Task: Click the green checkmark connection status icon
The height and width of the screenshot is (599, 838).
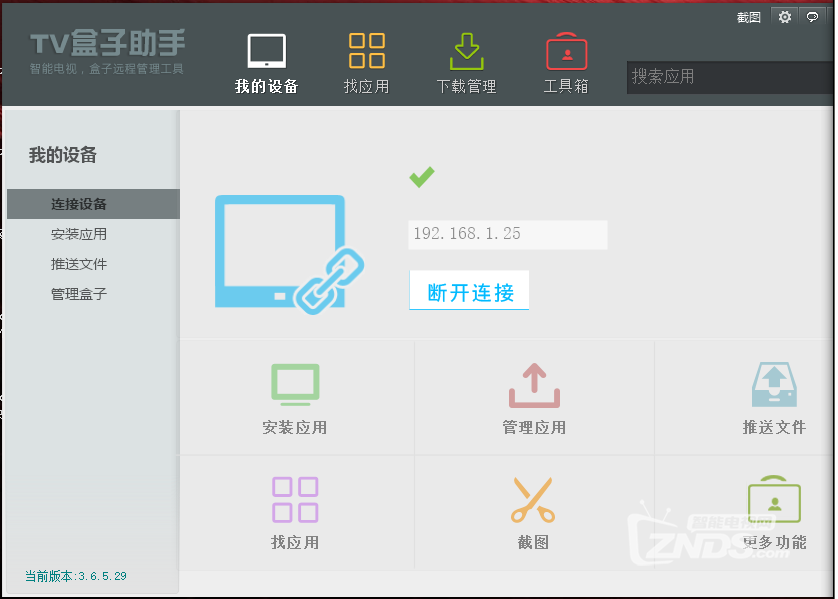Action: [x=422, y=177]
